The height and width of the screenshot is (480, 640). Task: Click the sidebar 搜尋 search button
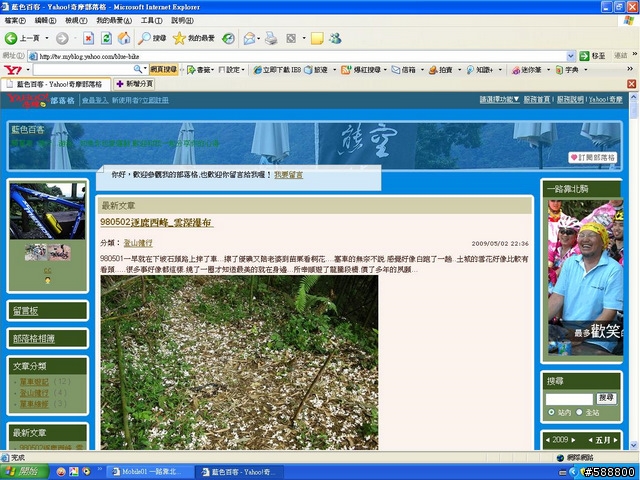(x=606, y=398)
